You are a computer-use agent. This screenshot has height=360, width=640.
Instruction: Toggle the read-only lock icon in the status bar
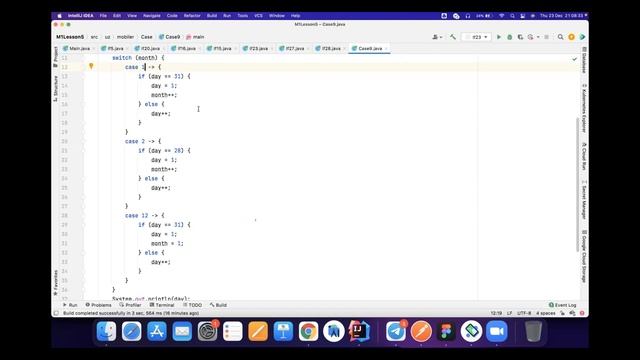[562, 313]
